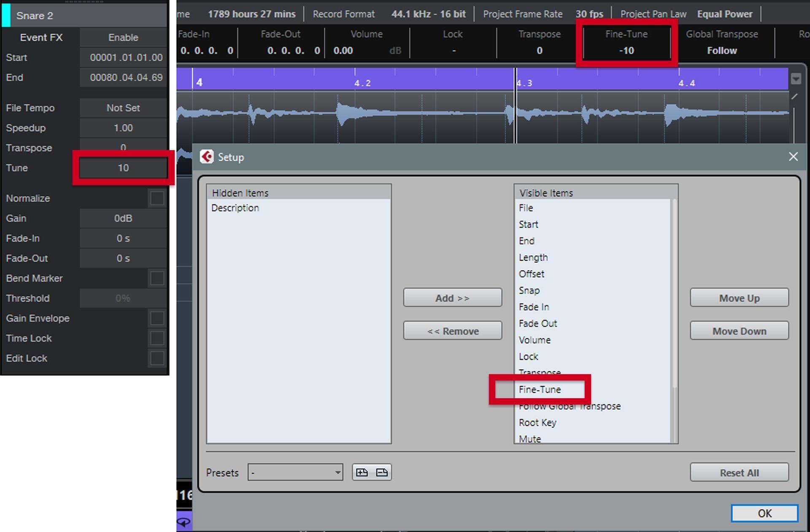This screenshot has width=810, height=532.
Task: Select Description under Hidden Items
Action: point(235,208)
